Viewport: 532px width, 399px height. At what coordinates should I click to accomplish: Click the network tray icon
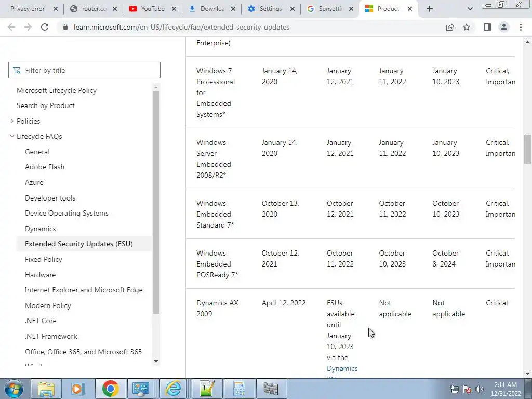point(454,389)
